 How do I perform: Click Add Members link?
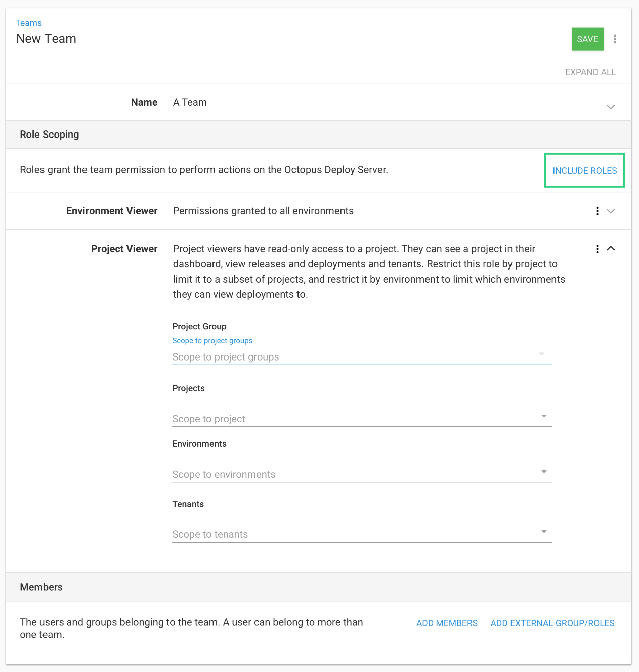click(x=447, y=623)
